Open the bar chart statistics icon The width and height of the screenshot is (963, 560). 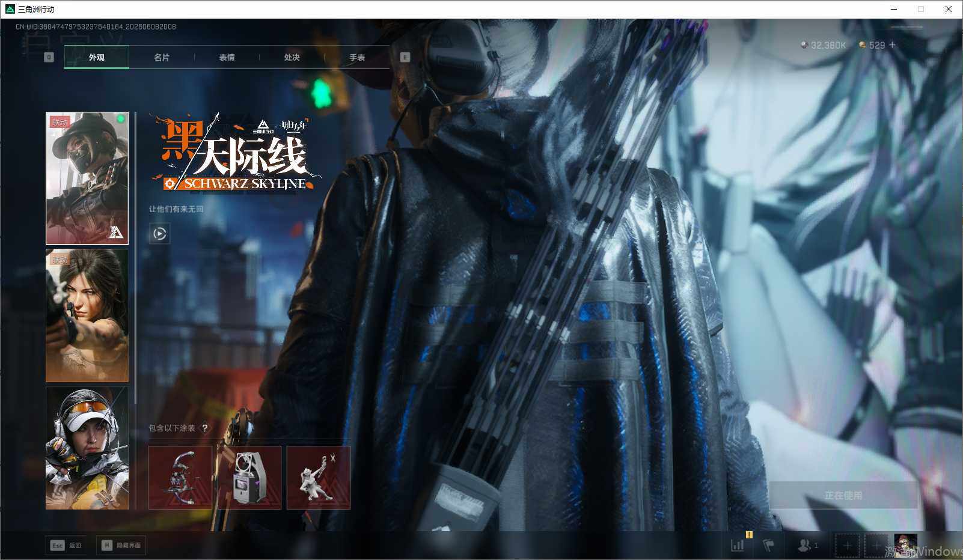738,545
